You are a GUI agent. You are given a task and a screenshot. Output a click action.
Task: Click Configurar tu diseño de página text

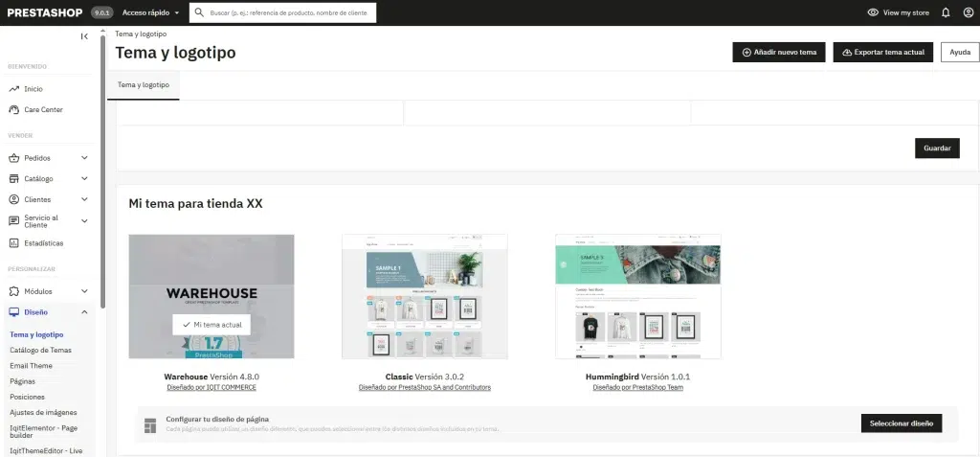(x=217, y=419)
